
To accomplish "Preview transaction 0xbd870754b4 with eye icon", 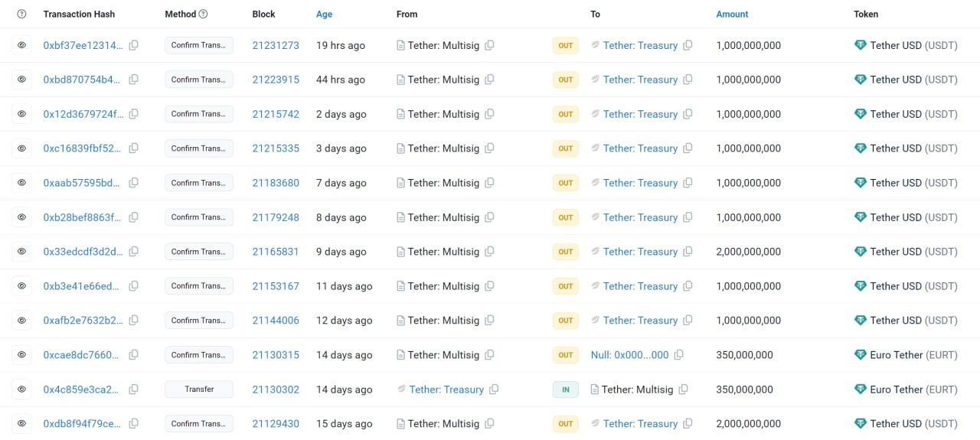I will (21, 80).
